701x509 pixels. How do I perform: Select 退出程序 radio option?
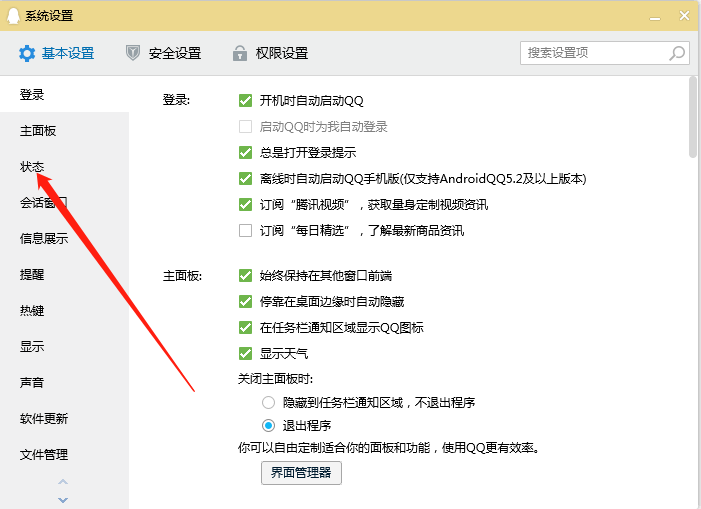pyautogui.click(x=268, y=425)
